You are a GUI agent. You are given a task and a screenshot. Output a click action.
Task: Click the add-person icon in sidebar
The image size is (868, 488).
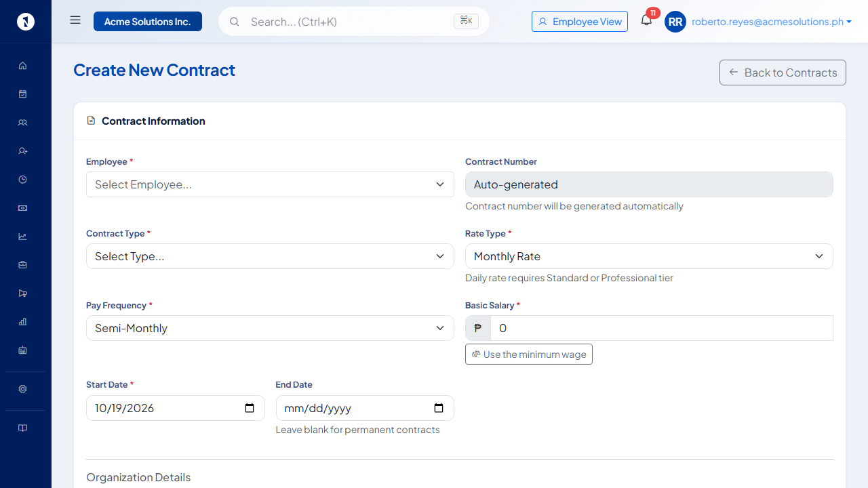[x=22, y=151]
